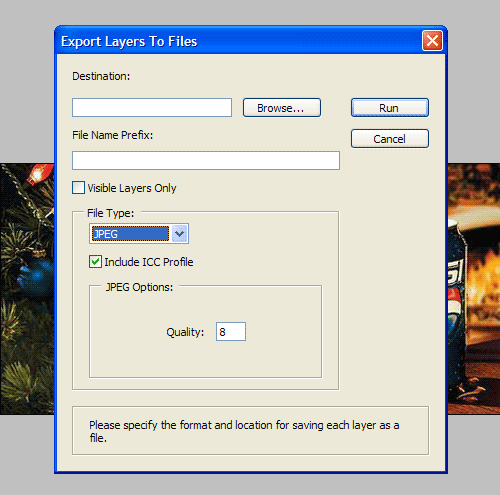Click the fireplace image behind dialog
Screen dimensions: 500x495
tap(474, 289)
